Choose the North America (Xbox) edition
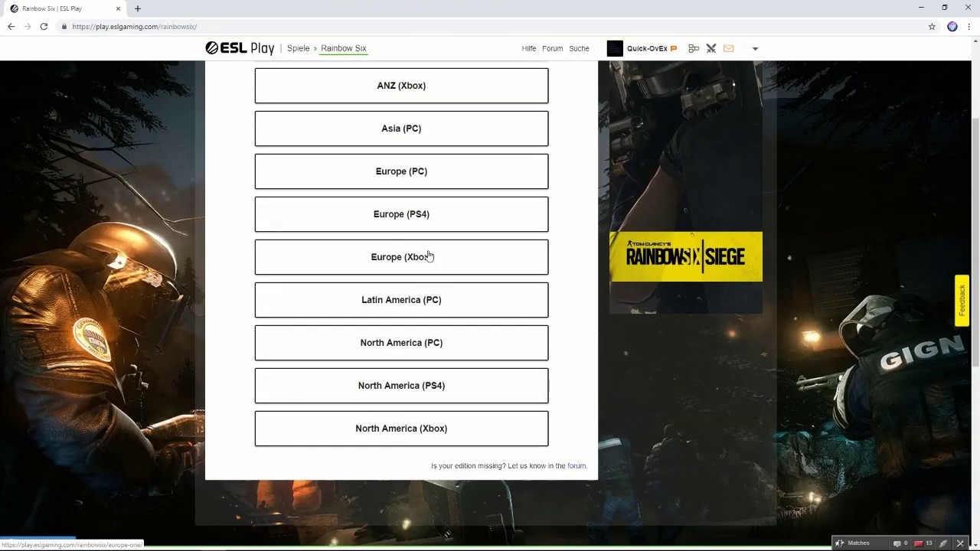This screenshot has height=551, width=980. click(x=401, y=429)
